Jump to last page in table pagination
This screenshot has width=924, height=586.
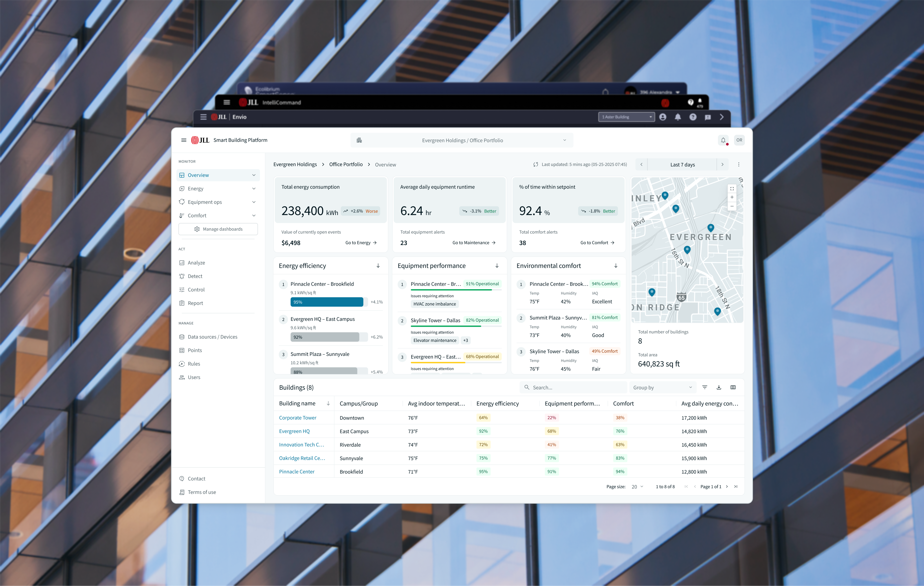[736, 486]
